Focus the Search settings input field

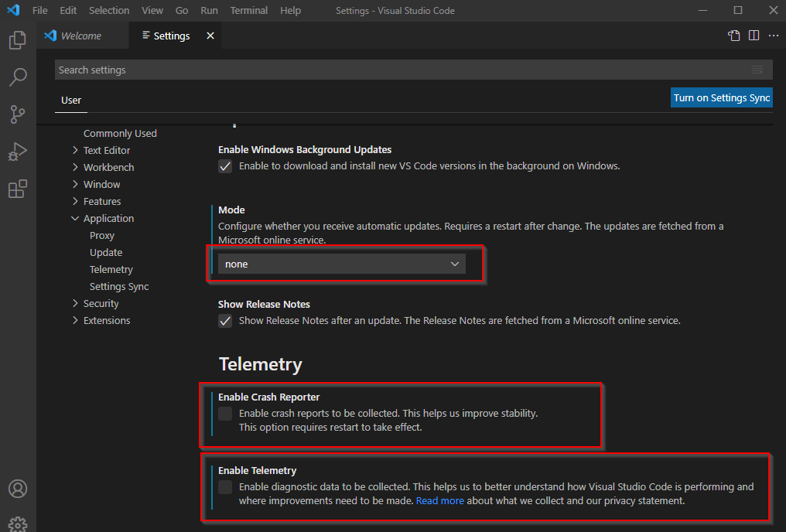[x=414, y=70]
